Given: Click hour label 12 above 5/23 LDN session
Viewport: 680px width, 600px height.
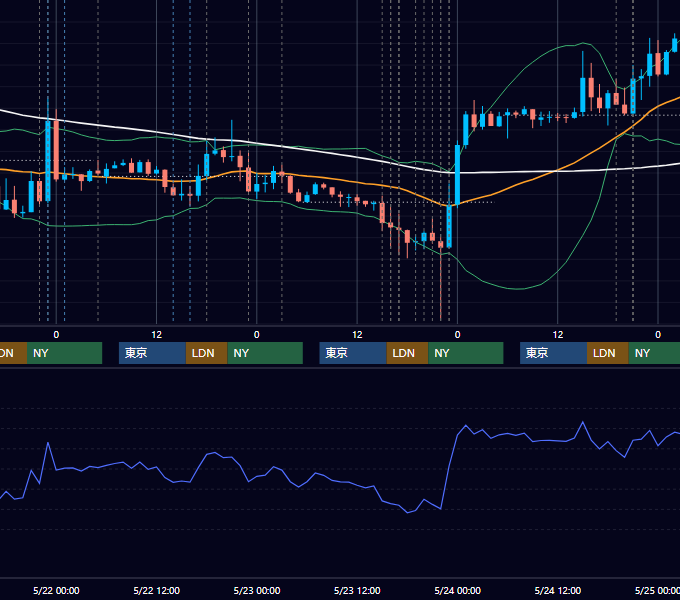Looking at the screenshot, I should 357,335.
